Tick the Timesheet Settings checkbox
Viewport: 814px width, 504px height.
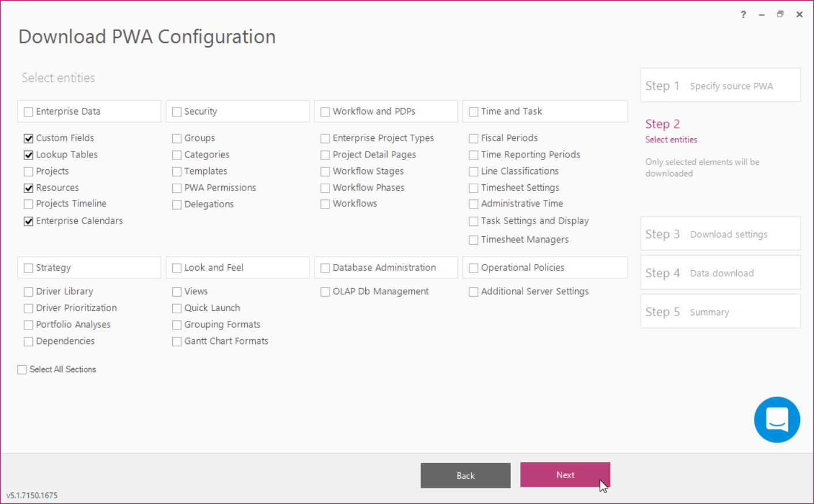coord(474,188)
